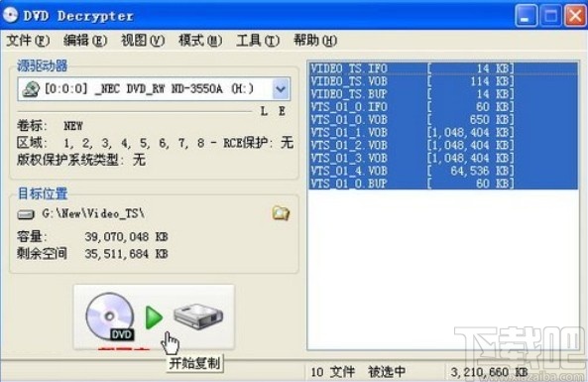Click the DVD to hard disk copy button

click(x=154, y=318)
